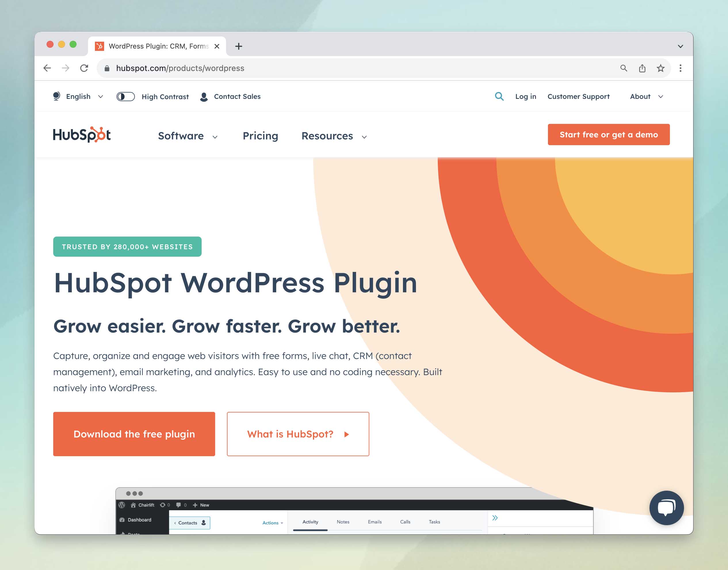Click the What is HubSpot? button
Image resolution: width=728 pixels, height=570 pixels.
[x=298, y=434]
